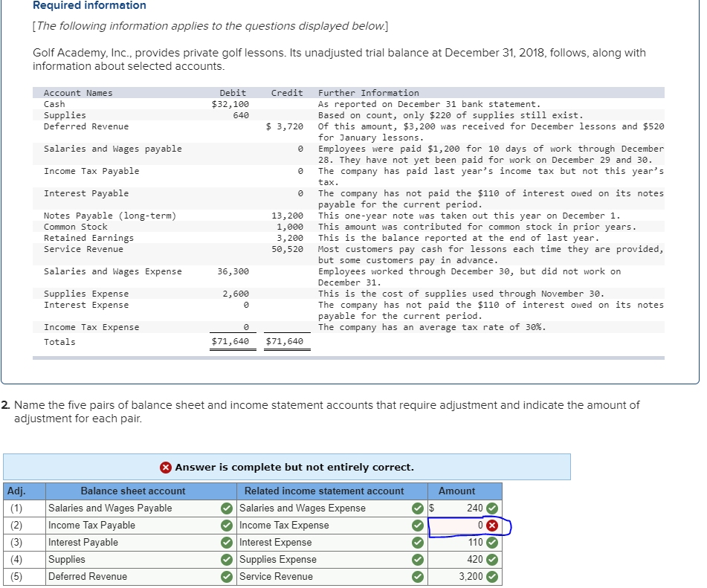Click the Retained Earnings credit value 3,200

290,238
